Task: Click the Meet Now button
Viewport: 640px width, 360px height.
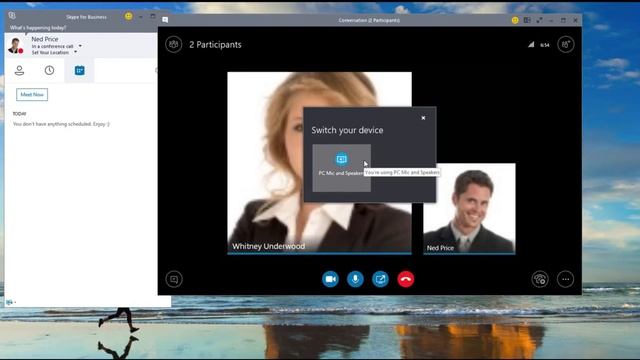Action: point(32,94)
